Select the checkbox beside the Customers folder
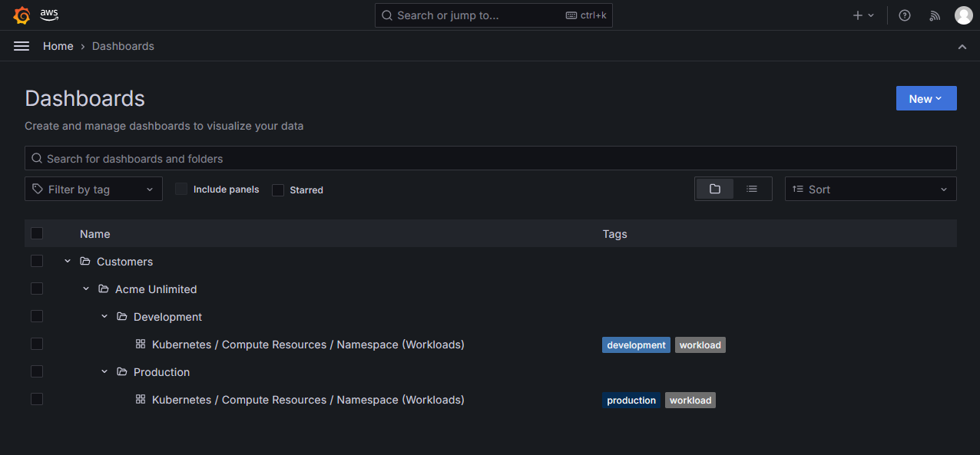Viewport: 980px width, 455px height. 37,261
